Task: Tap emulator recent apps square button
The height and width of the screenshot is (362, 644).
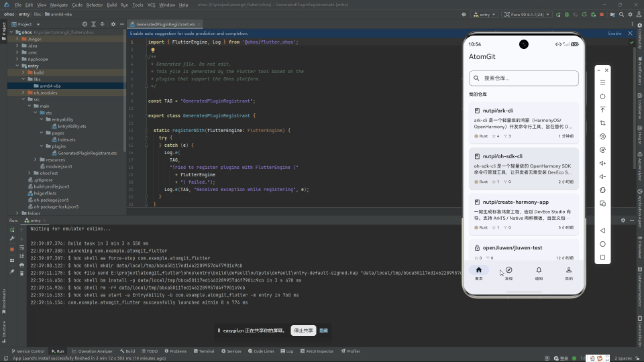Action: coord(602,257)
